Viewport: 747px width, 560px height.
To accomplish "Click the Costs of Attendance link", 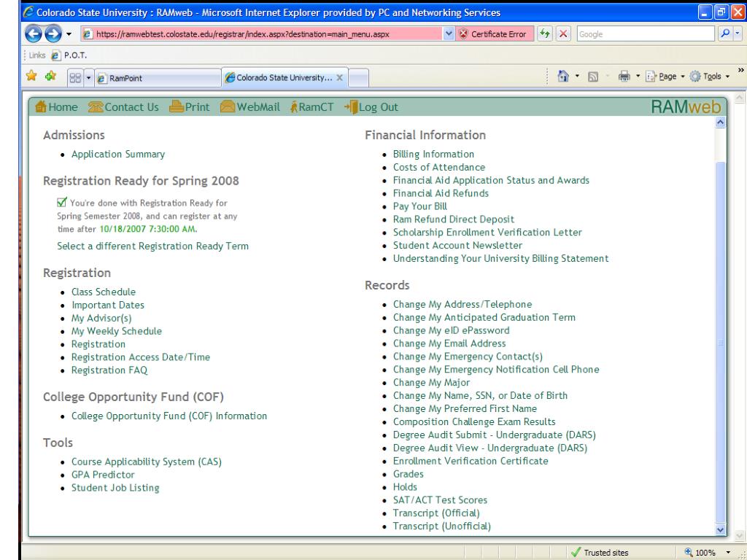I will click(438, 167).
